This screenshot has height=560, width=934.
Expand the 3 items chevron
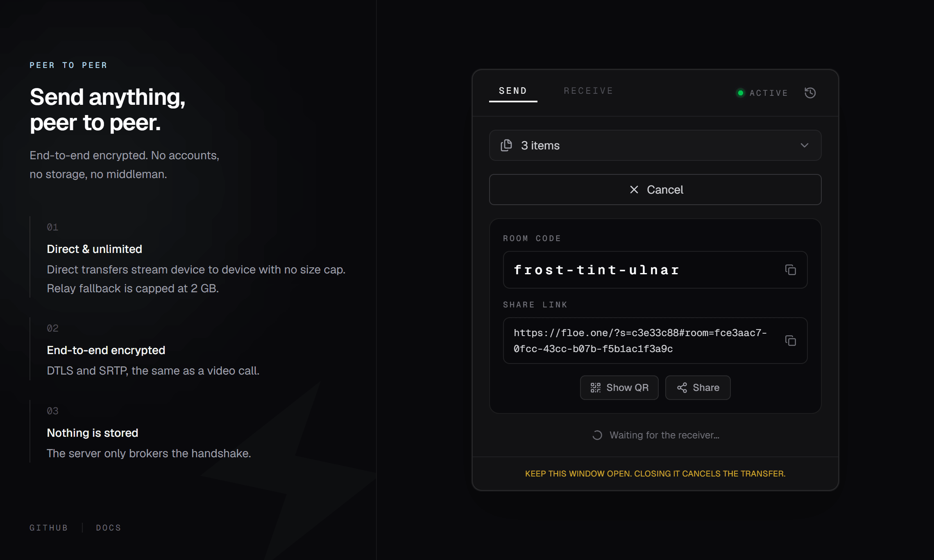805,145
